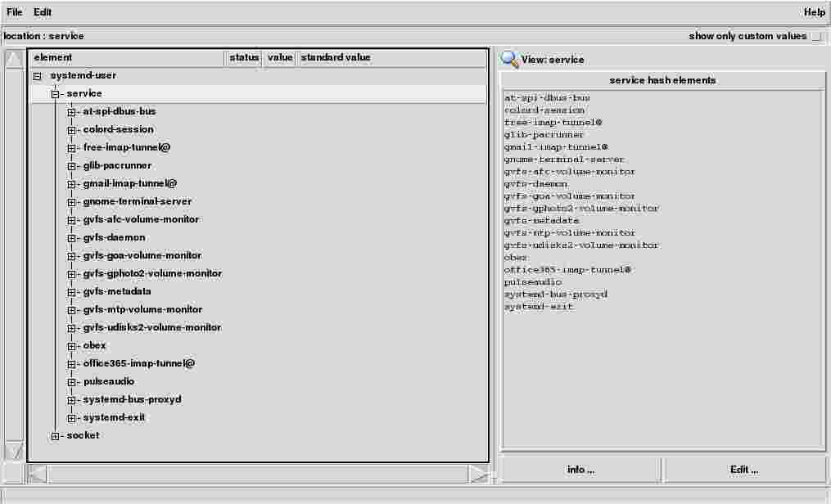Expand the pulseaudio node
The height and width of the screenshot is (504, 831).
click(x=72, y=382)
